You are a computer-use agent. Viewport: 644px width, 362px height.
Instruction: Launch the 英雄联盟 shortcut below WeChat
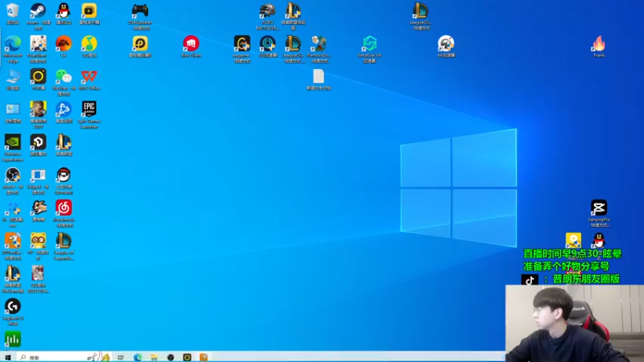point(64,142)
